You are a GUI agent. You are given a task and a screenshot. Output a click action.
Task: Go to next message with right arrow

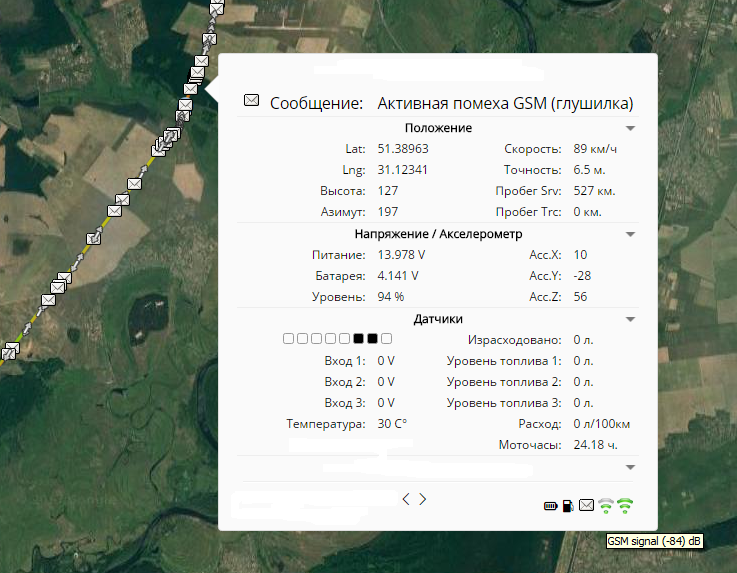tap(423, 499)
